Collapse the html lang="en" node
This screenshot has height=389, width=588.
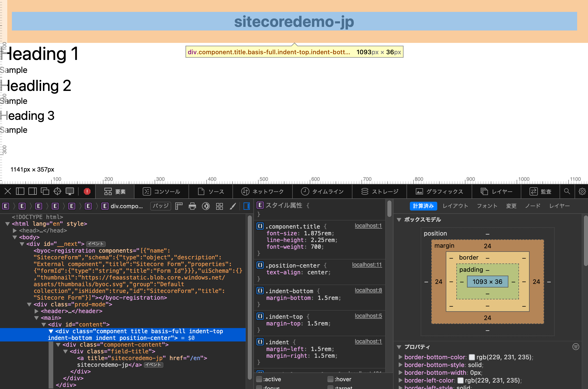point(7,224)
